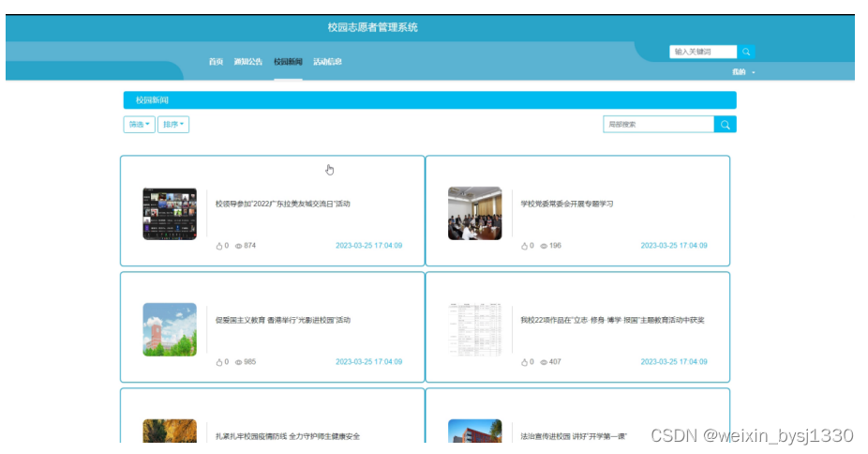Click the 校园新闻 section header bar
The image size is (868, 454).
click(429, 100)
